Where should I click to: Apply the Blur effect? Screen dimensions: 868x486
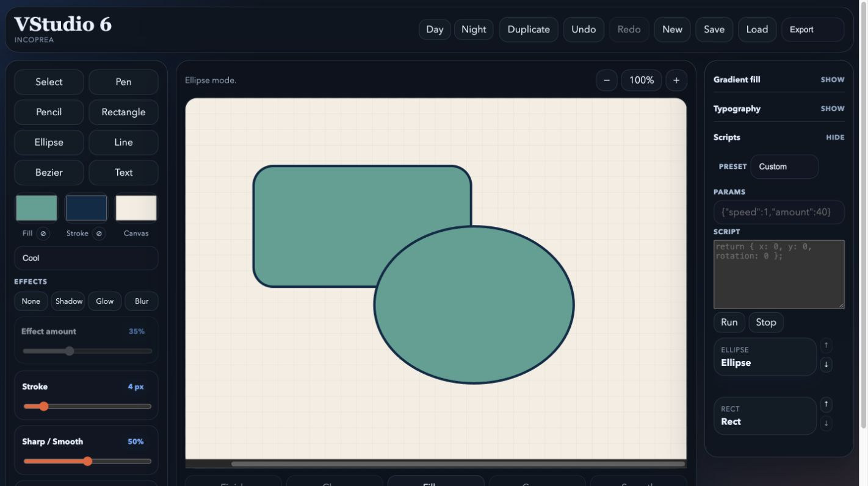pyautogui.click(x=142, y=301)
